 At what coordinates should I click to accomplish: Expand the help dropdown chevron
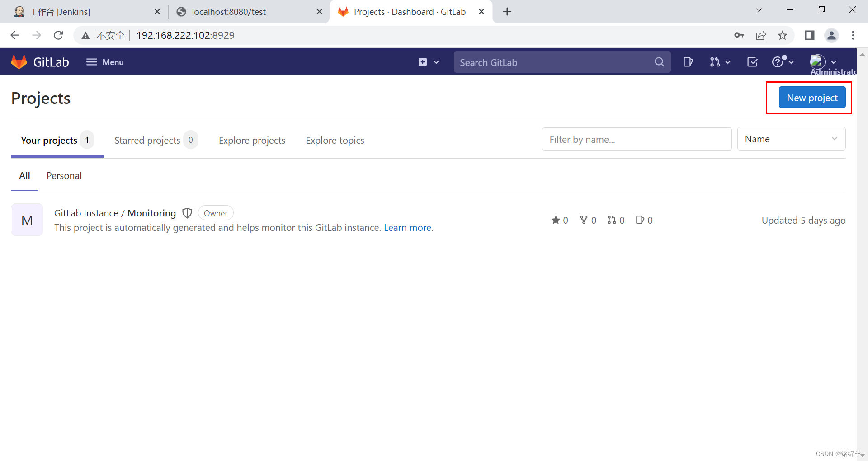[x=791, y=62]
